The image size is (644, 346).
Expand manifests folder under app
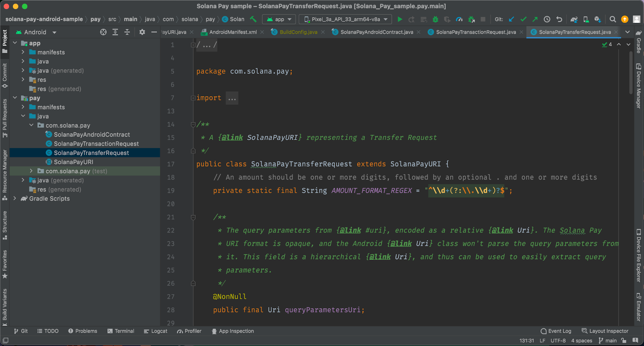point(23,52)
